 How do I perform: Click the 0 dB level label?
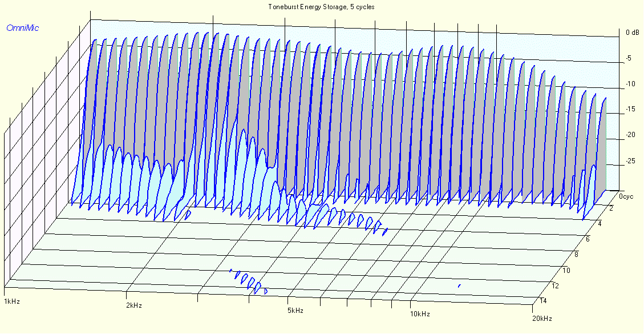[x=632, y=33]
